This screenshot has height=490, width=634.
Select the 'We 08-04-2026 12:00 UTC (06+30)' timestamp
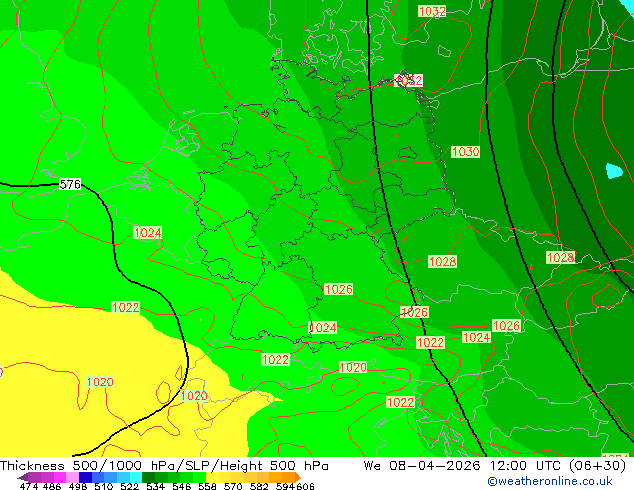495,466
